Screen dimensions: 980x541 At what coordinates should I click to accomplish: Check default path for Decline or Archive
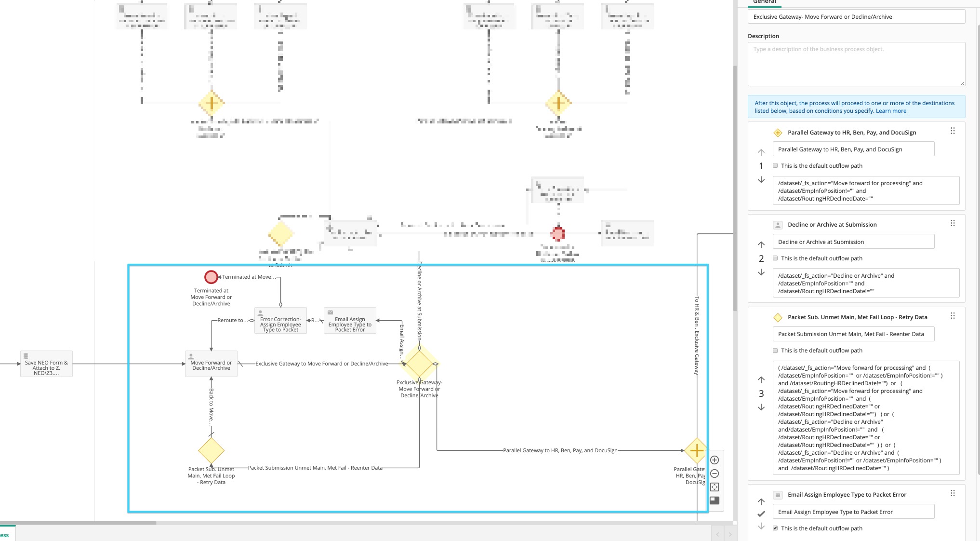[x=775, y=258]
